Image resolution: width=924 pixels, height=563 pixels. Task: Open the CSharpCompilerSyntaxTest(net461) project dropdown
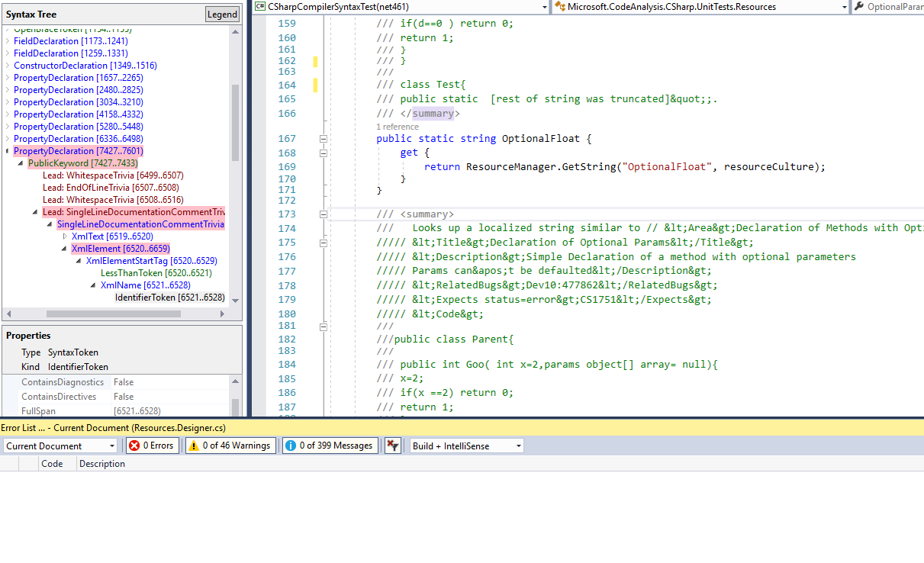[545, 6]
